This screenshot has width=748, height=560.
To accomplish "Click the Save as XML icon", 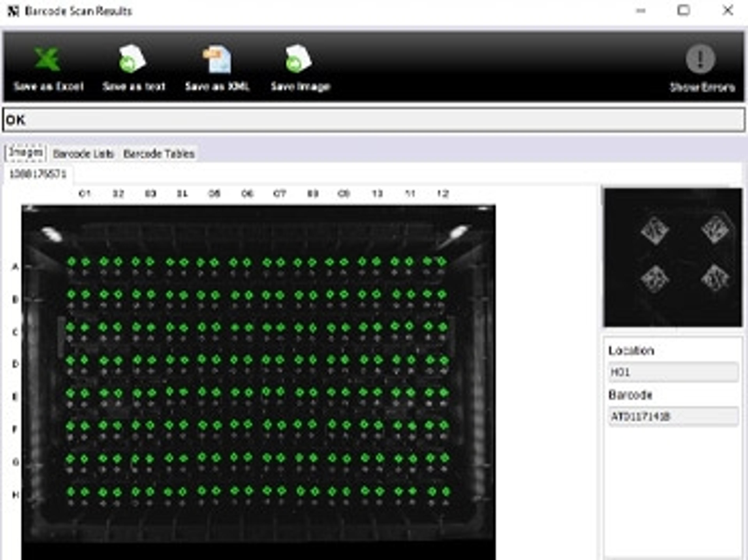I will pyautogui.click(x=218, y=60).
